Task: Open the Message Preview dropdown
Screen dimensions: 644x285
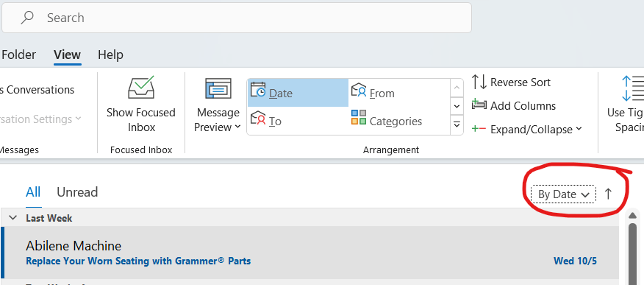Action: (218, 120)
